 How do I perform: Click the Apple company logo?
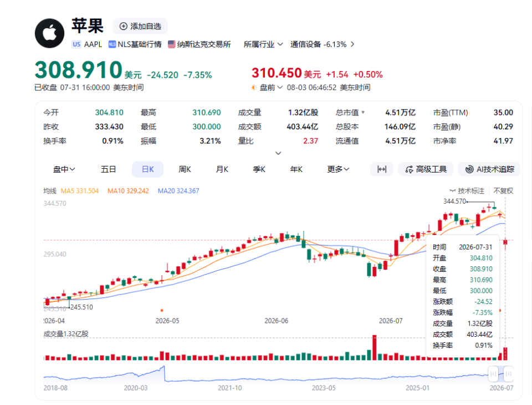(x=49, y=33)
